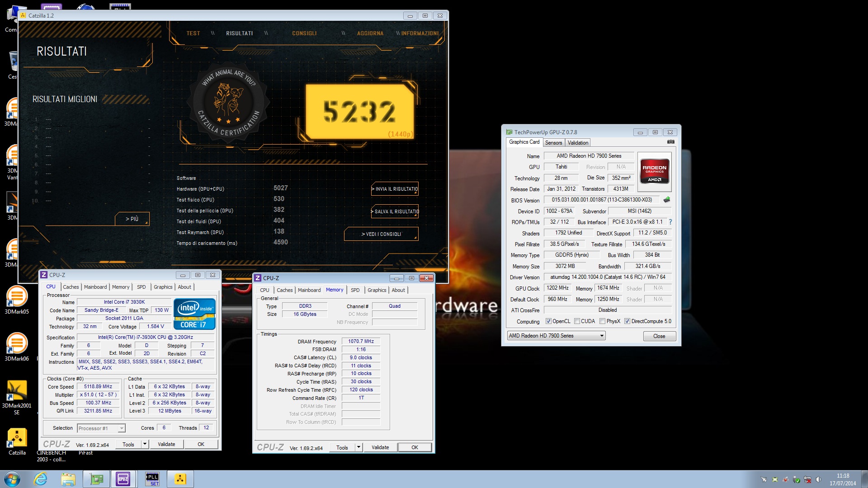This screenshot has width=868, height=488.
Task: Switch to the Sensors tab in GPU-Z
Action: click(553, 143)
